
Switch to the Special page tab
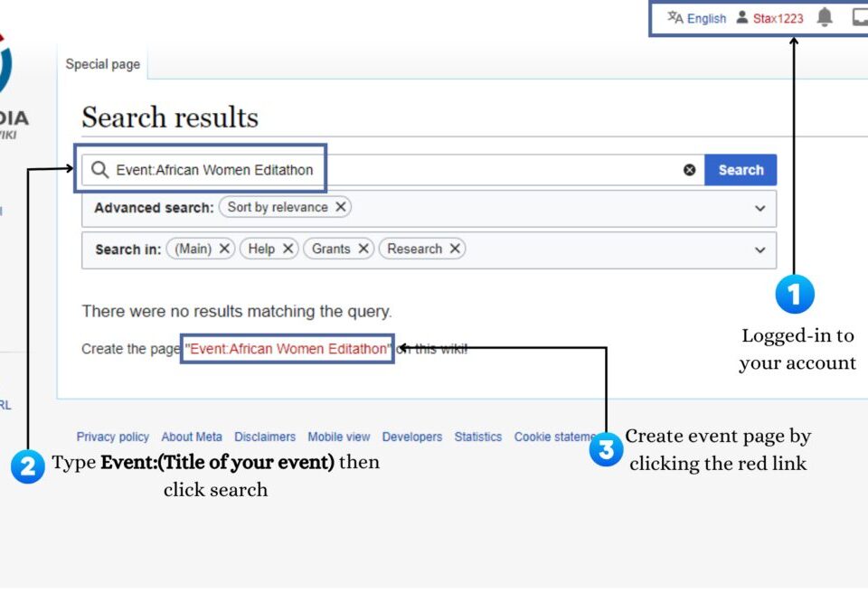(101, 63)
